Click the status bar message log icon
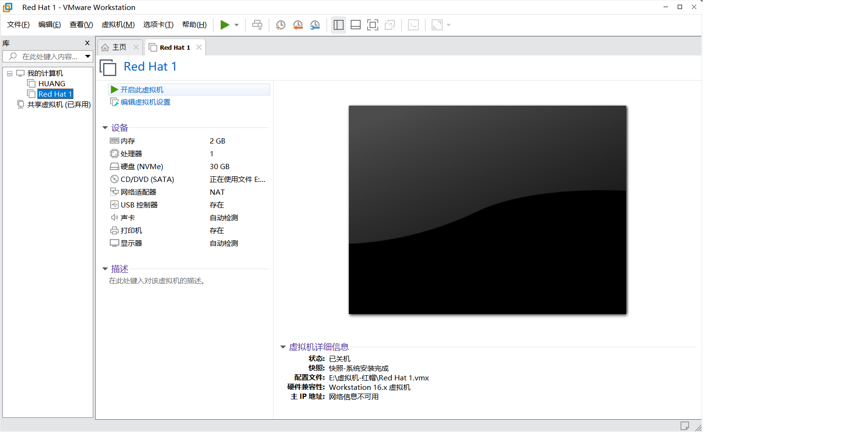The height and width of the screenshot is (432, 868). tap(684, 426)
